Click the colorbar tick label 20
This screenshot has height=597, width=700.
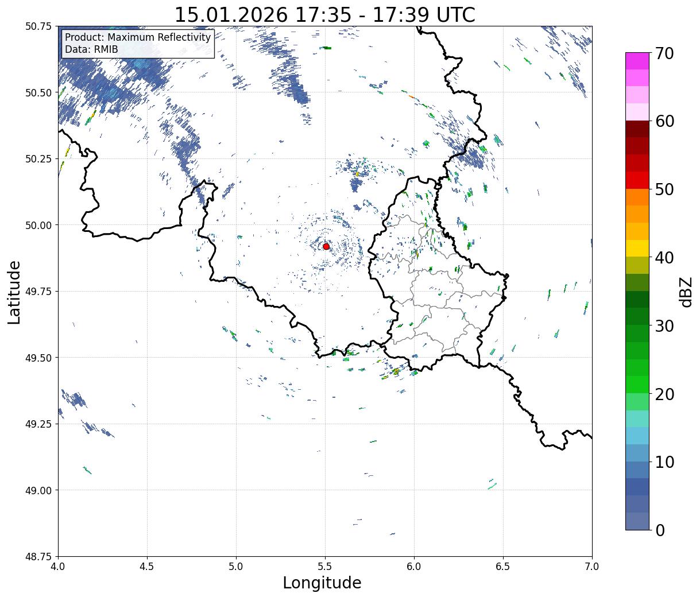[664, 394]
